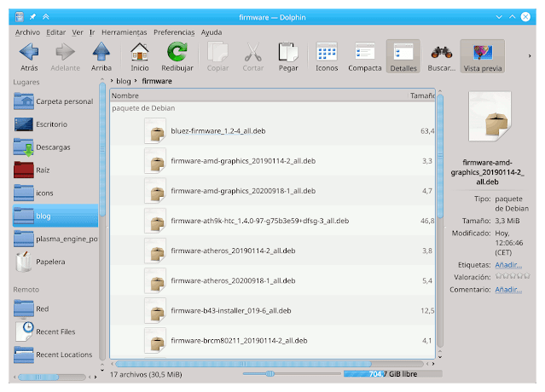Viewport: 545px width, 392px height.
Task: Open Inicio home folder icon
Action: coord(139,57)
